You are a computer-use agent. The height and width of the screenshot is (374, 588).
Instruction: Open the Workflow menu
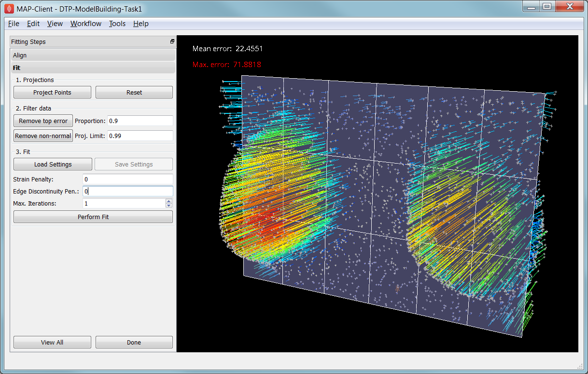[x=86, y=24]
